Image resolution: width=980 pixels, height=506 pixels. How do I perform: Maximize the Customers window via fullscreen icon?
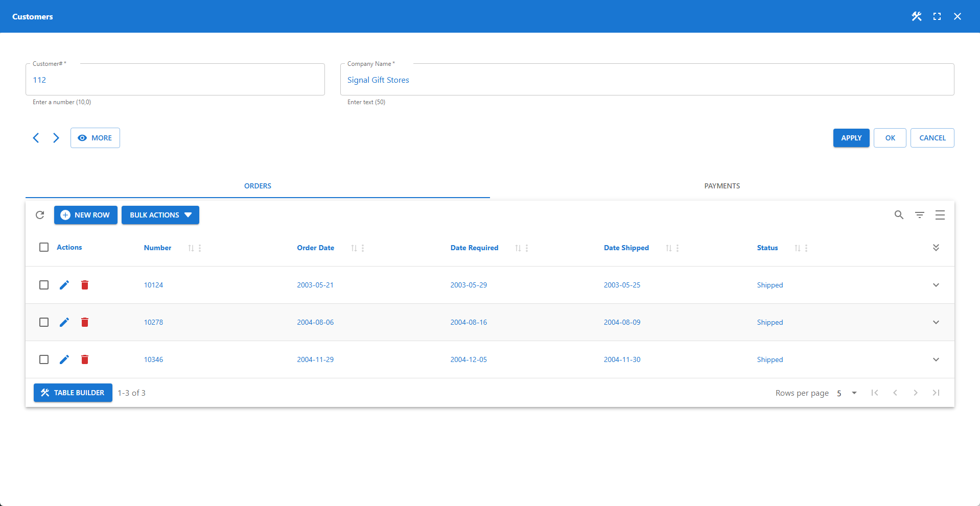(x=937, y=16)
